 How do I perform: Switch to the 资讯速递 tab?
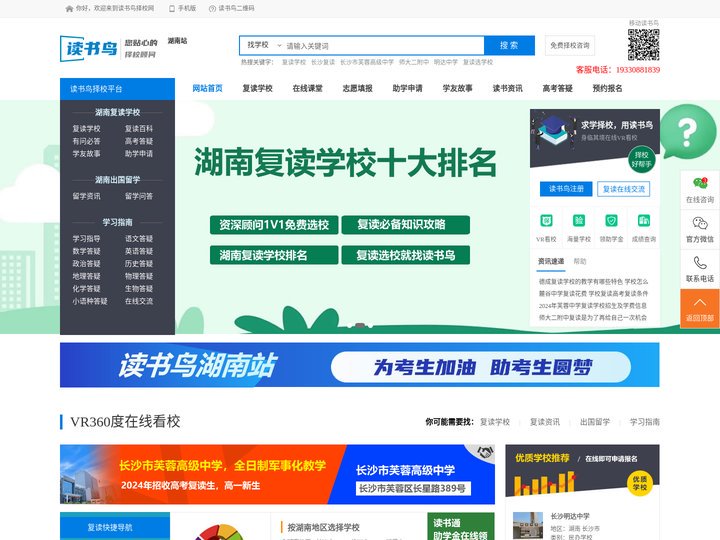pyautogui.click(x=551, y=261)
